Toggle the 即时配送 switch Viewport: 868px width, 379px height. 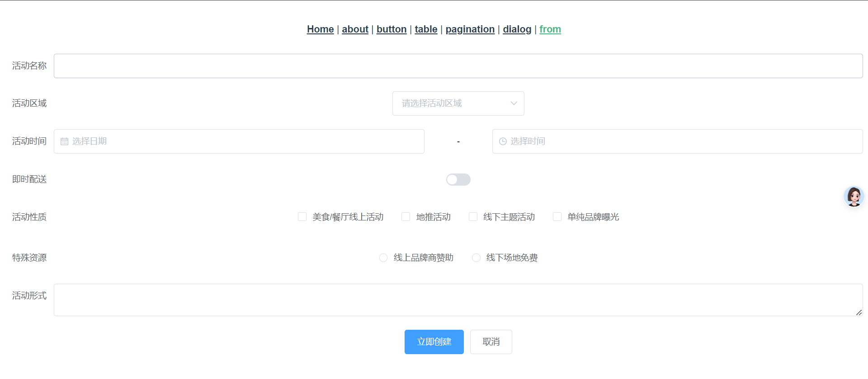458,180
